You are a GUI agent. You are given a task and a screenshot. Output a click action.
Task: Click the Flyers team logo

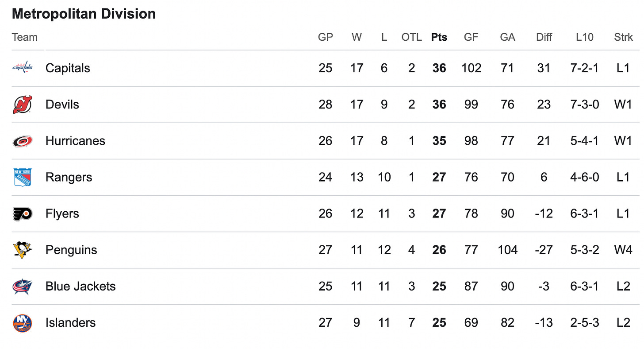22,213
